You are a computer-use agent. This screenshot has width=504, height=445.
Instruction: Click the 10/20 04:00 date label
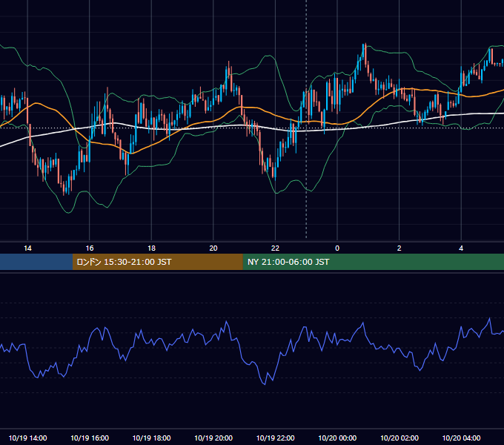point(461,438)
